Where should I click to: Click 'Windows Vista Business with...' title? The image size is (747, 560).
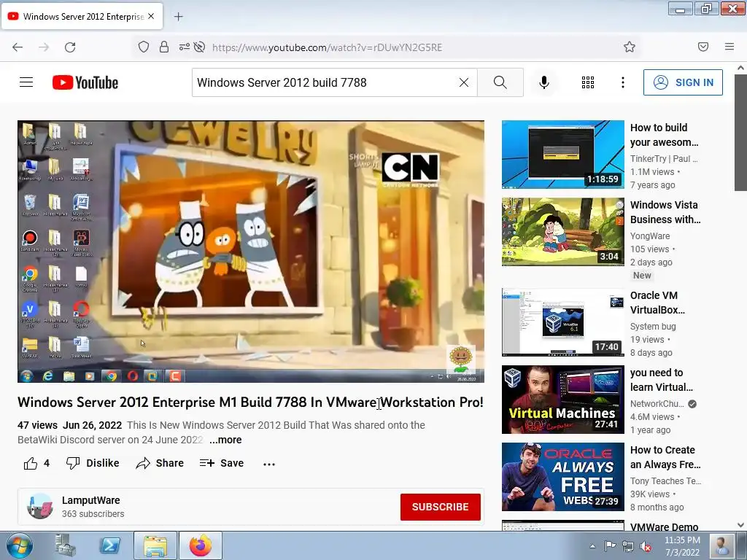point(665,212)
